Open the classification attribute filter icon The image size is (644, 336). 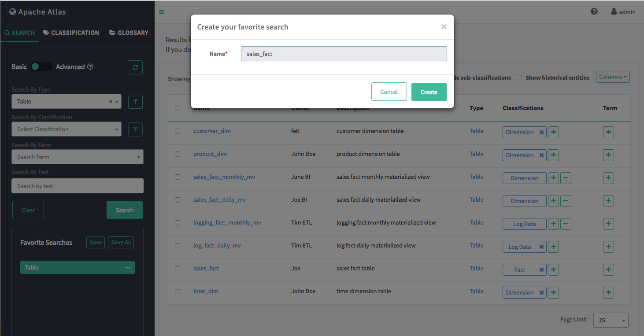(x=135, y=129)
